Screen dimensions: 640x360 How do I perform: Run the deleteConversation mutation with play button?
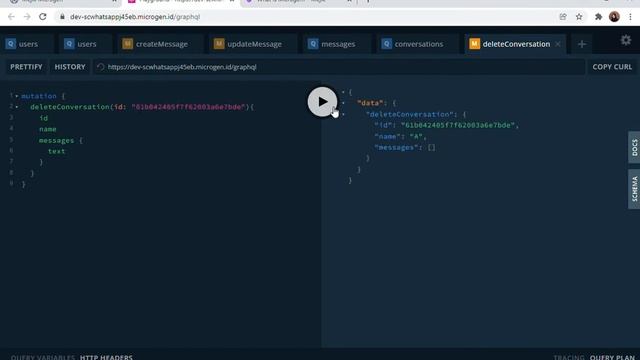coord(322,102)
